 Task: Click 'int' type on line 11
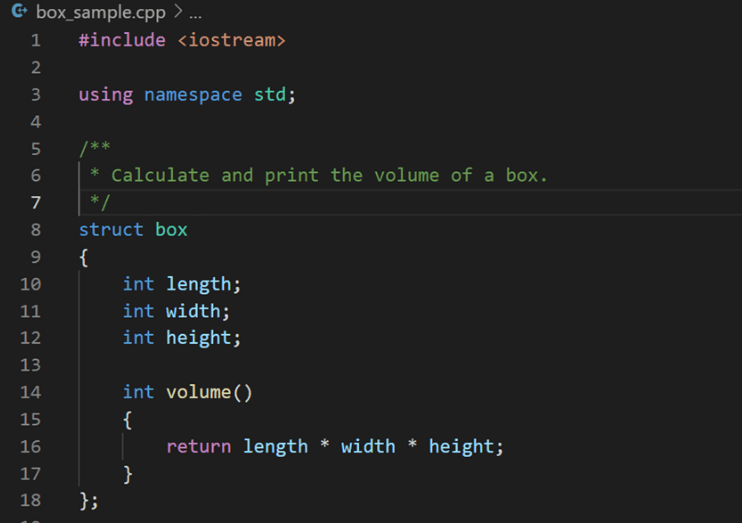coord(139,311)
